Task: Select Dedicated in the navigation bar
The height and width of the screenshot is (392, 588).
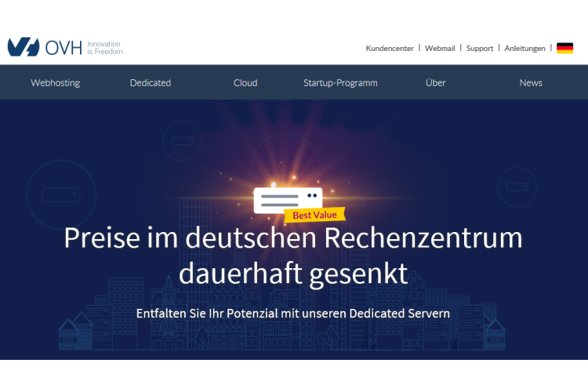Action: pyautogui.click(x=151, y=83)
